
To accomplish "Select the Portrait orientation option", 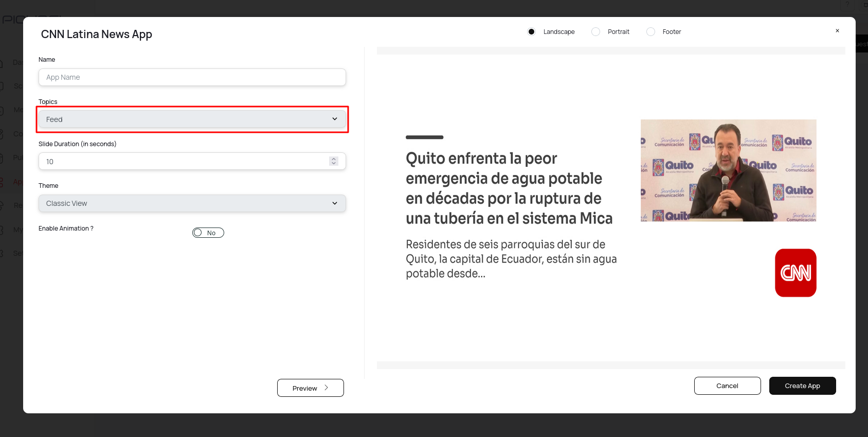I will point(596,32).
